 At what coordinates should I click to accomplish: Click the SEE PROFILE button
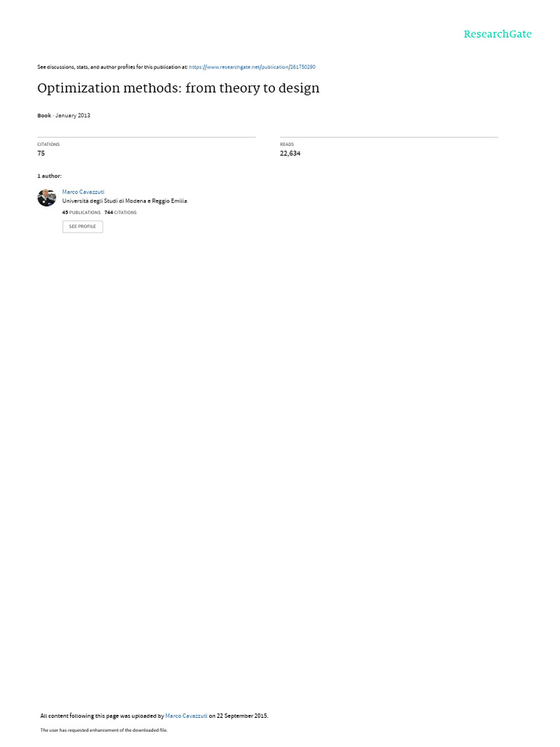82,226
